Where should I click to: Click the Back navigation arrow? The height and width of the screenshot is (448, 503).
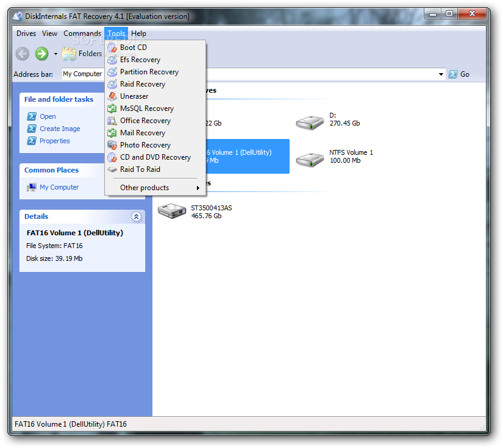[23, 54]
